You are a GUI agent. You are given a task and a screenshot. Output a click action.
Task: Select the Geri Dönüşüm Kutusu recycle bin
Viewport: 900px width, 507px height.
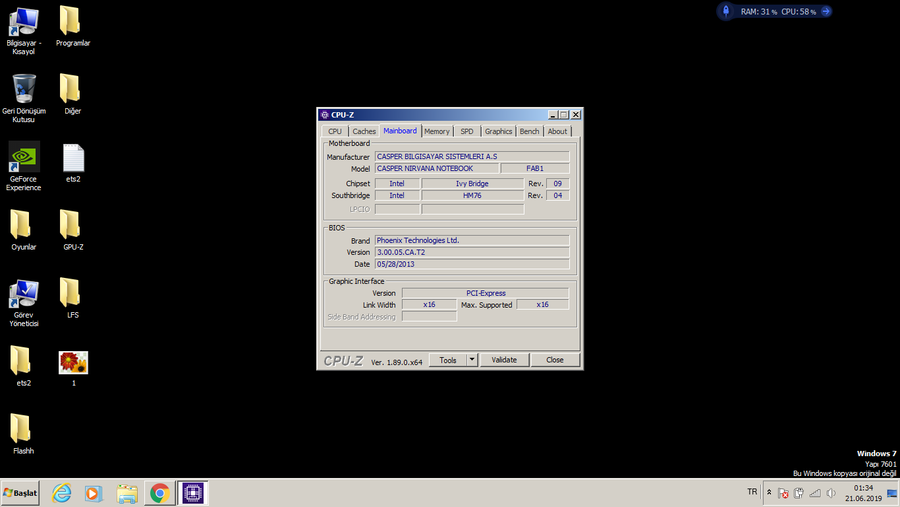(24, 98)
